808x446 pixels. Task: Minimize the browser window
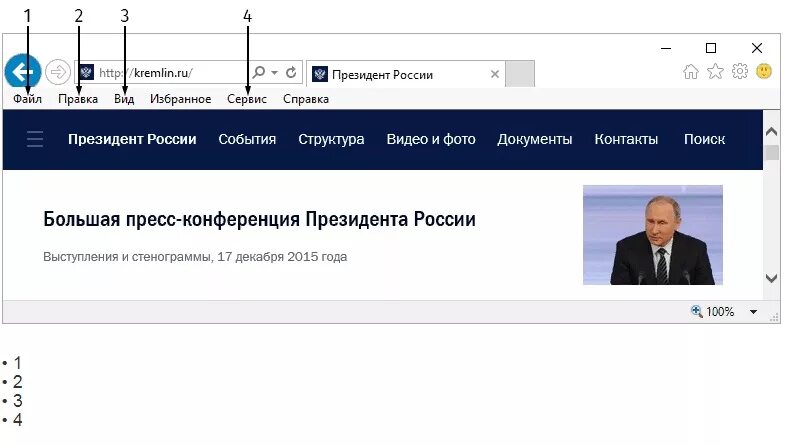(666, 48)
